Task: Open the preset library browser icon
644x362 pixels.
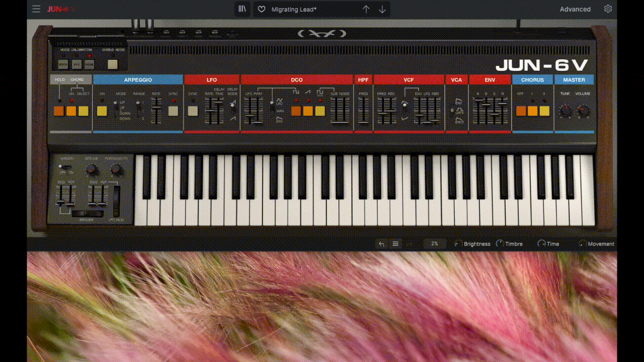Action: 243,9
